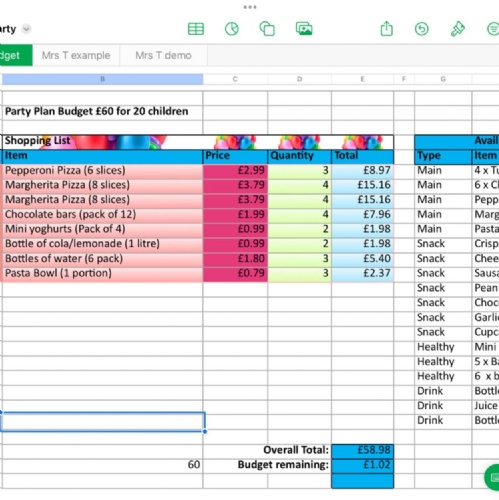Viewport: 499px width, 500px height.
Task: Select the Pepperoni Pizza price cell £2.99
Action: tap(235, 170)
